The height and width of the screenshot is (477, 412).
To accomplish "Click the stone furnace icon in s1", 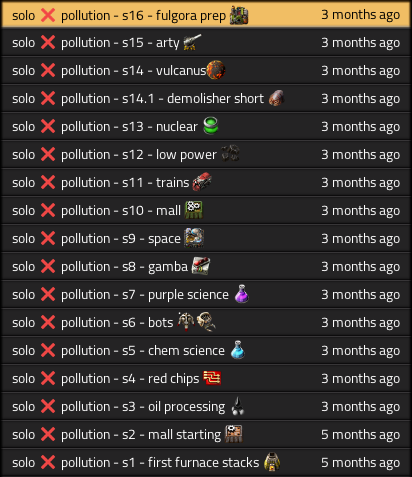I will 272,462.
